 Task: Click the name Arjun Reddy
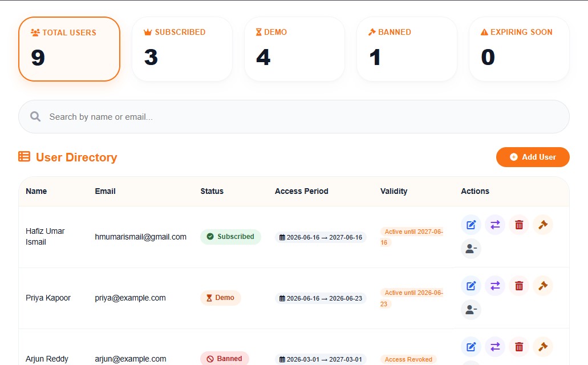click(47, 359)
